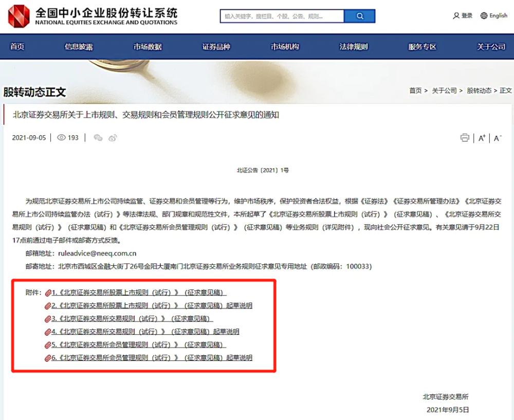Click the 股转动态 breadcrumb link
The image size is (514, 420).
[x=479, y=90]
